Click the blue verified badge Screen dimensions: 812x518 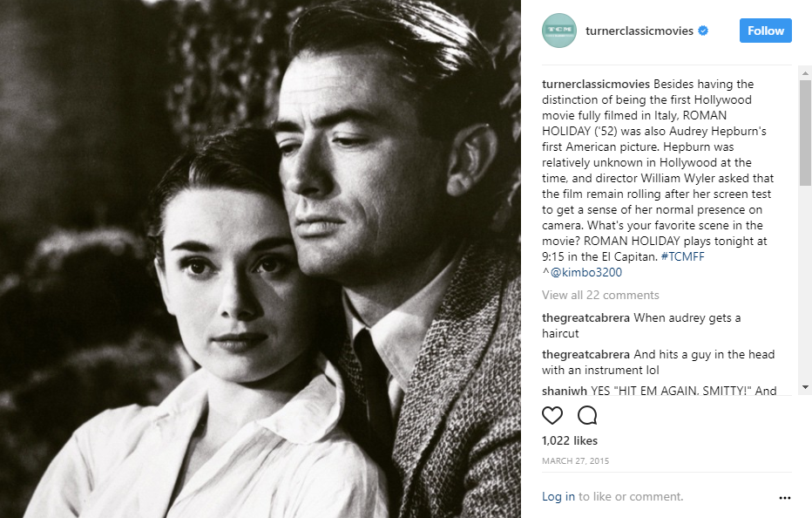(703, 31)
